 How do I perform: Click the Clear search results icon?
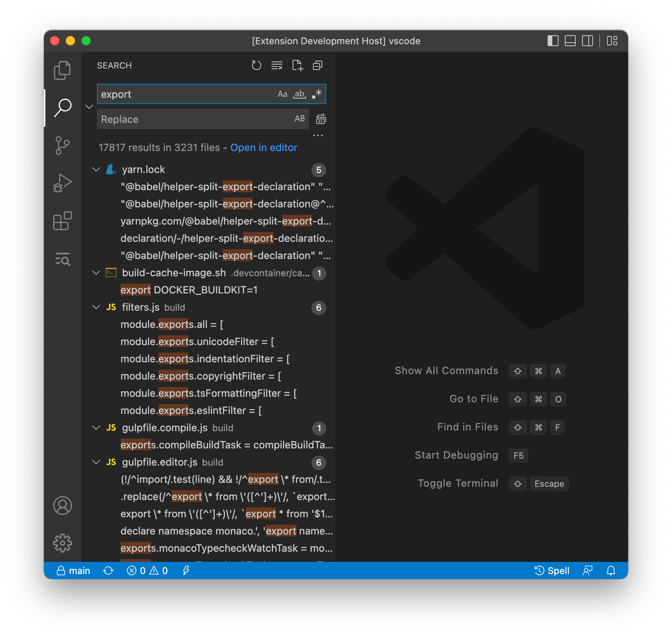(x=277, y=65)
